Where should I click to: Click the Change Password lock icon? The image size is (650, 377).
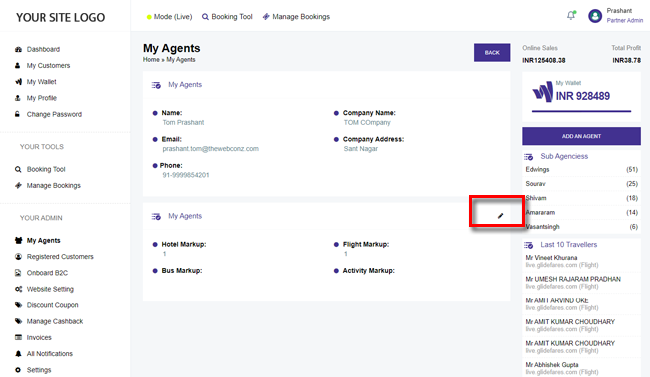point(17,114)
